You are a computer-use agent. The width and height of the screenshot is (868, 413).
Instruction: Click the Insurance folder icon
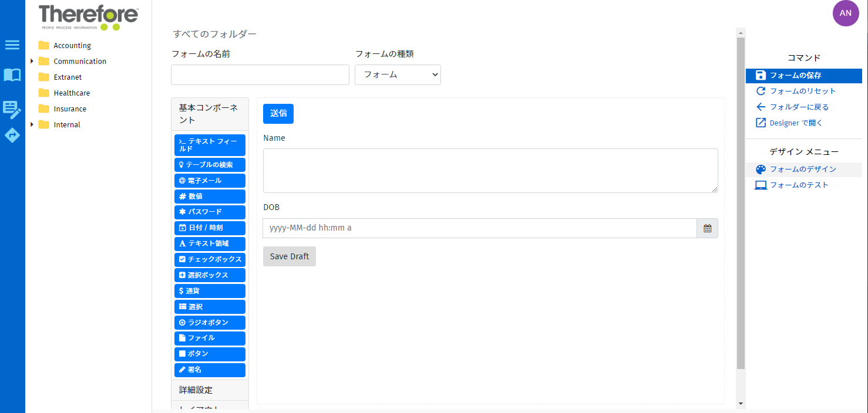pyautogui.click(x=43, y=109)
